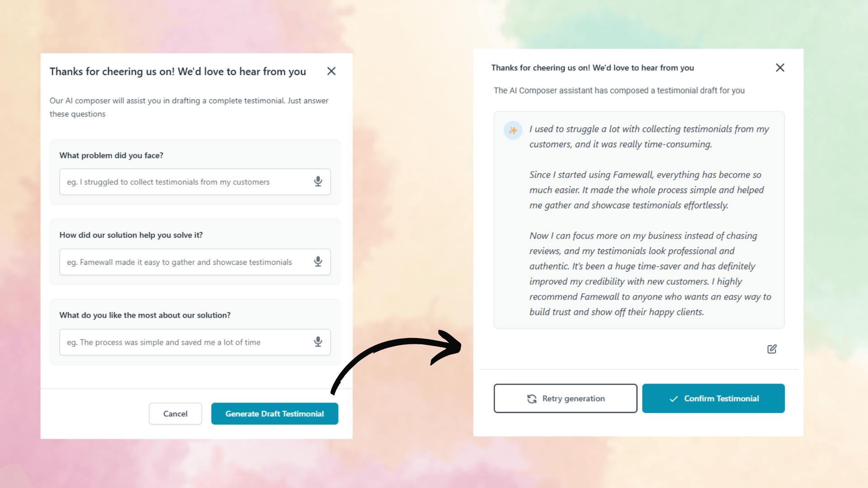Confirm the generated testimonial

point(713,398)
